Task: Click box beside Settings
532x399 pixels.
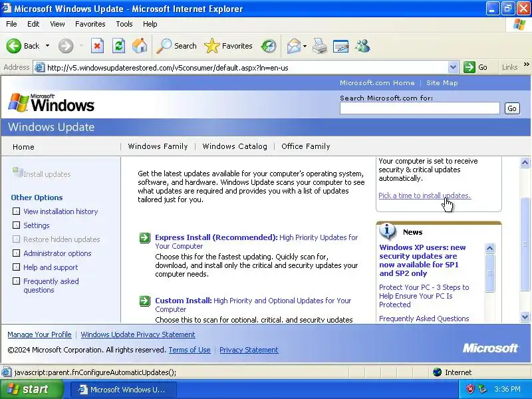Action: click(x=16, y=225)
